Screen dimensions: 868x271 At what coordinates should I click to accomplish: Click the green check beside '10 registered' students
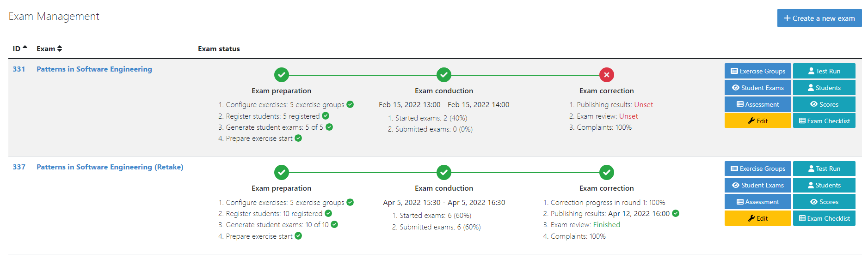tap(328, 213)
